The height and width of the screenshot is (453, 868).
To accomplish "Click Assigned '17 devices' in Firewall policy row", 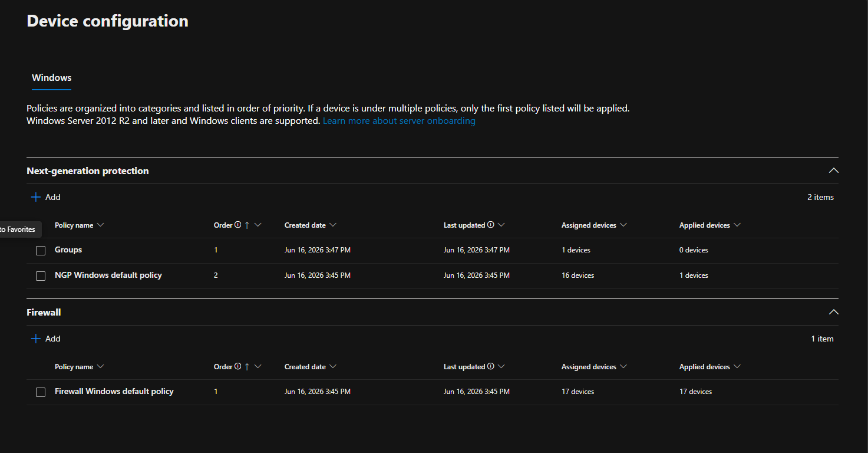I will [577, 392].
